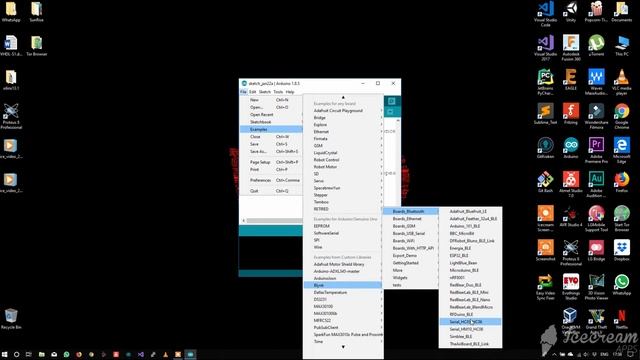Open the JetBrains PyCharm shortcut

(x=545, y=82)
